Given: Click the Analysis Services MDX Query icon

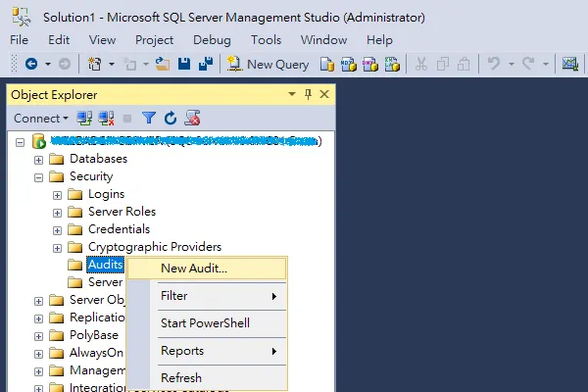Looking at the screenshot, I should pyautogui.click(x=349, y=64).
